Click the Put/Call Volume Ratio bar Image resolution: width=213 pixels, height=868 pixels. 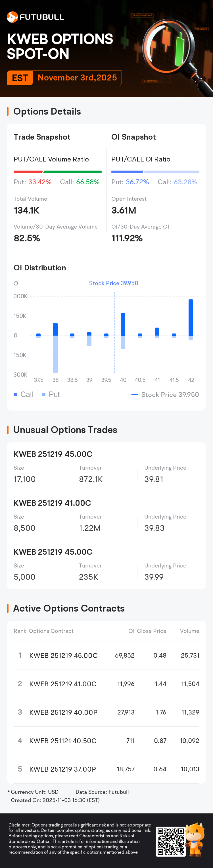(58, 171)
